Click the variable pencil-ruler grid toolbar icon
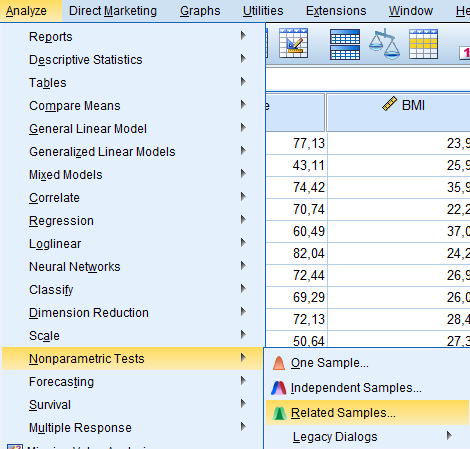 293,43
